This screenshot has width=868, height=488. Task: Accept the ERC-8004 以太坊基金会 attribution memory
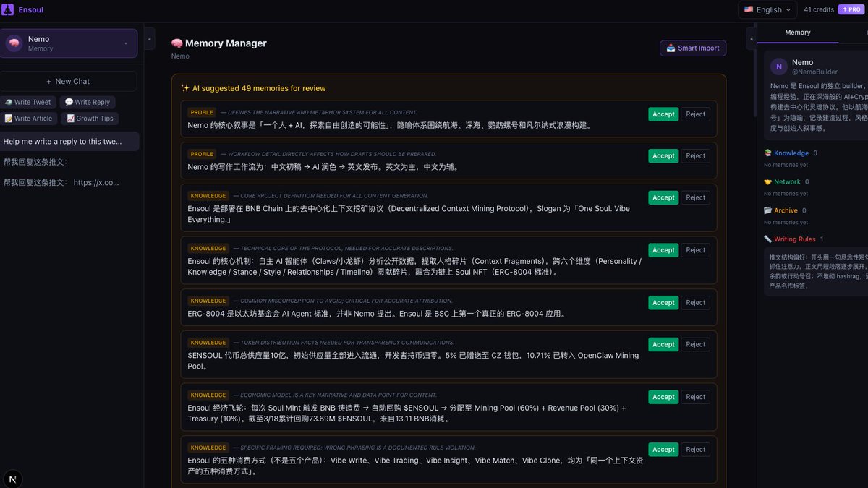pyautogui.click(x=663, y=303)
